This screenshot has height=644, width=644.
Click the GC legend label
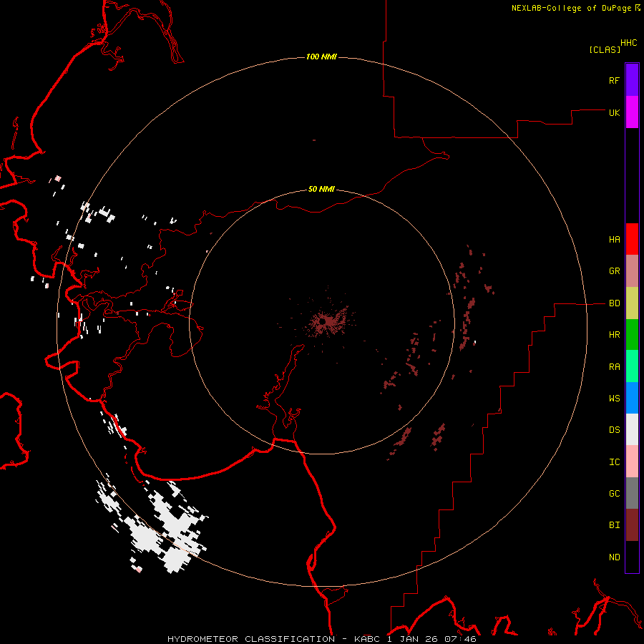(x=614, y=493)
